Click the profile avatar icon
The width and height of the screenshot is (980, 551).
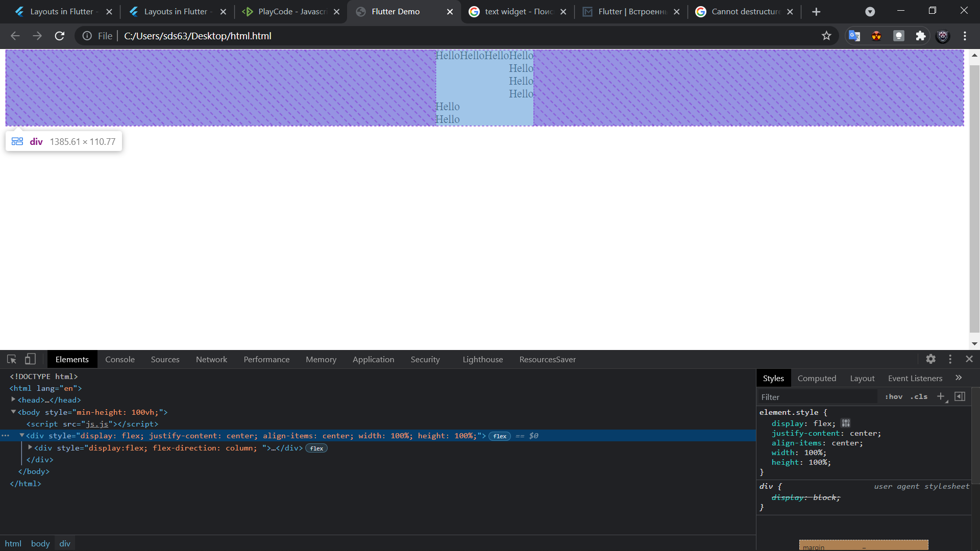(x=943, y=36)
